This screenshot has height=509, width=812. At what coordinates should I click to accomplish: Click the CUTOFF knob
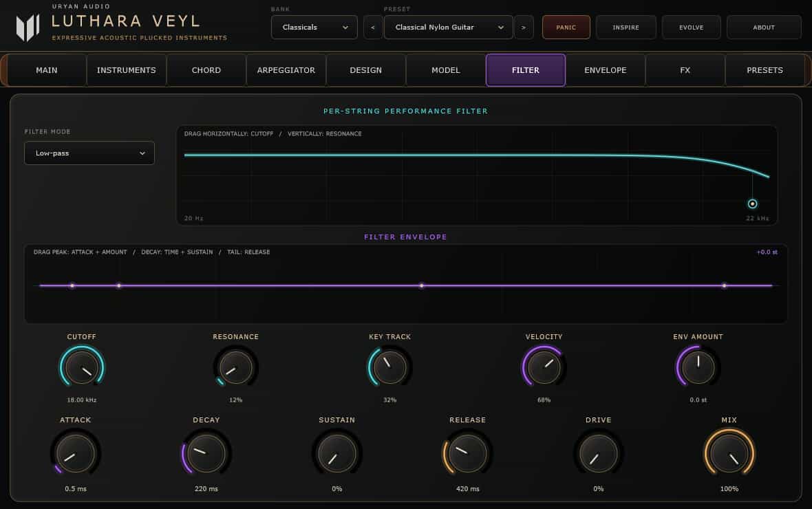coord(82,367)
